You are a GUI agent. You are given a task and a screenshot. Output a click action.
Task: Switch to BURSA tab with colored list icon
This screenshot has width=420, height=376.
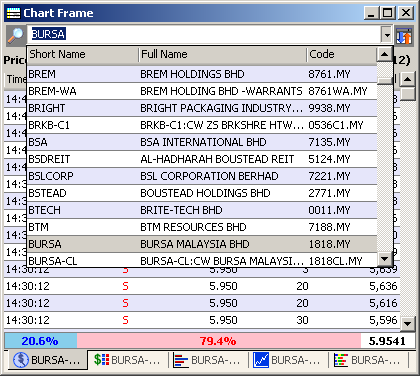coord(368,360)
